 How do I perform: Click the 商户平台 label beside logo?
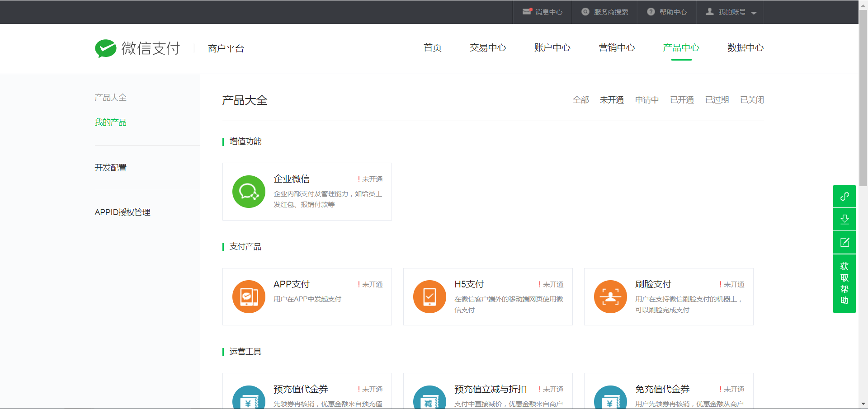226,49
